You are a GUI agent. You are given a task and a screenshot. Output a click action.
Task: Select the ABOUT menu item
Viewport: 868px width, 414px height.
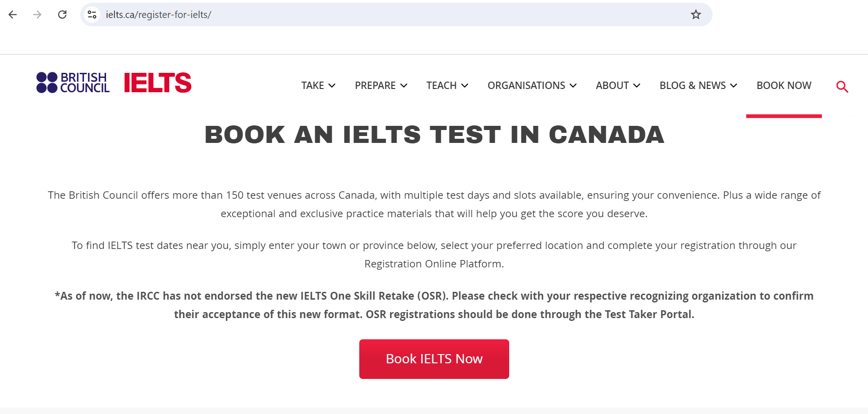[x=612, y=86]
